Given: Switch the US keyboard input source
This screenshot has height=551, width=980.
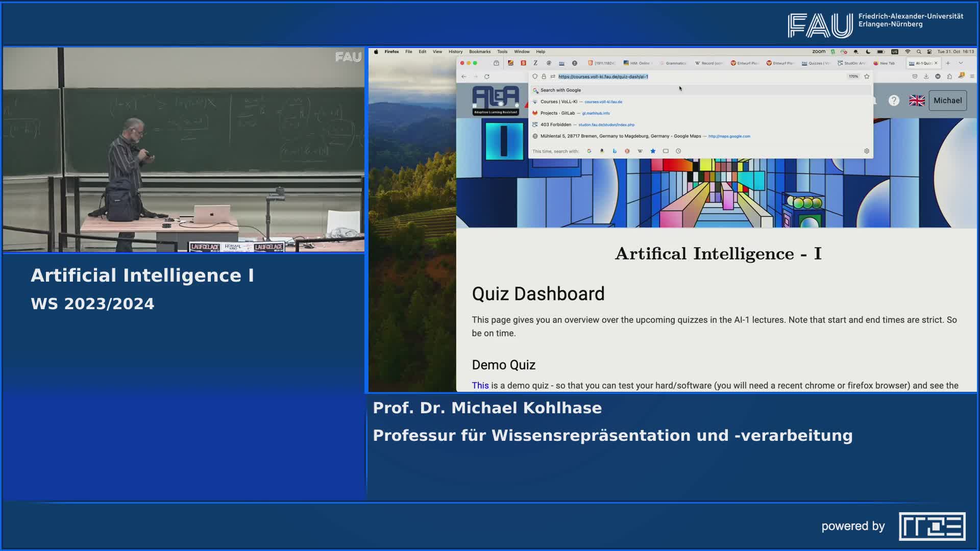Looking at the screenshot, I should point(895,52).
